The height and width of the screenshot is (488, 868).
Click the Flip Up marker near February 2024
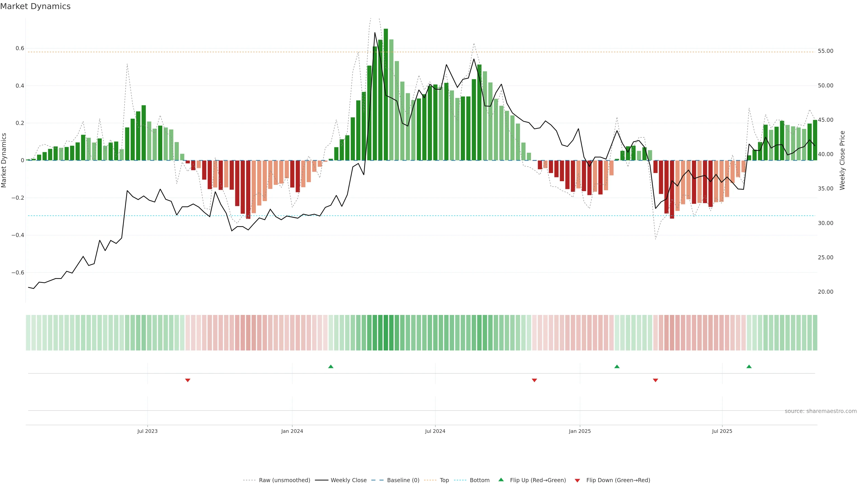click(330, 366)
